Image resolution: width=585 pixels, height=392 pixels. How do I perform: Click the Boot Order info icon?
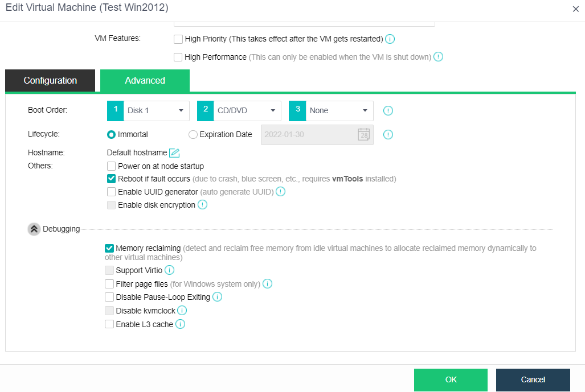[x=388, y=111]
